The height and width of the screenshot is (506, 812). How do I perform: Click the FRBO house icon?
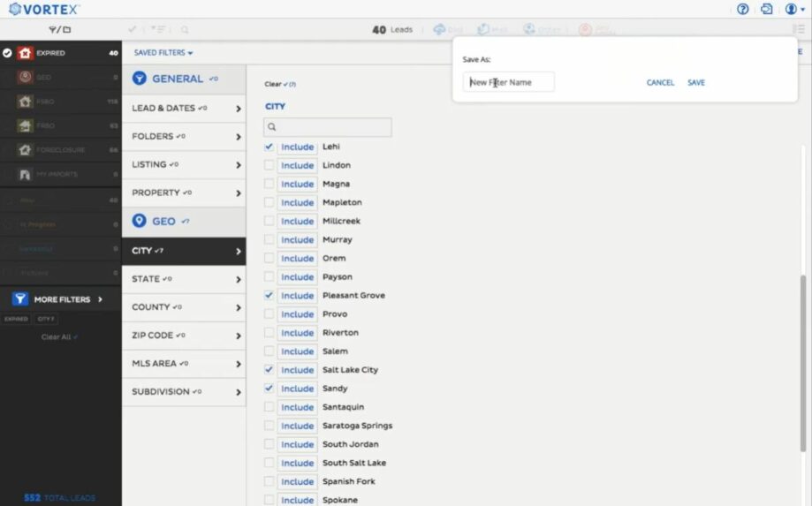click(25, 125)
